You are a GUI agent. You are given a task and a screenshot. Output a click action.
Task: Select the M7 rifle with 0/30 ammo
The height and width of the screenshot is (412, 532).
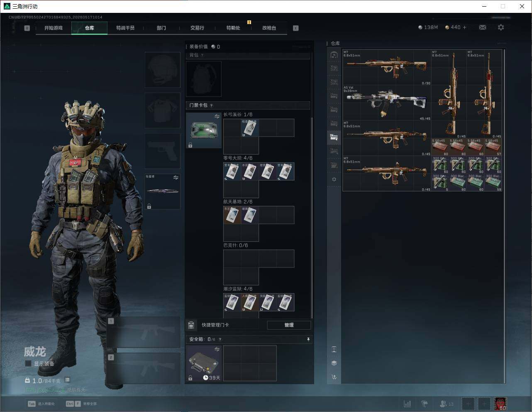point(387,67)
